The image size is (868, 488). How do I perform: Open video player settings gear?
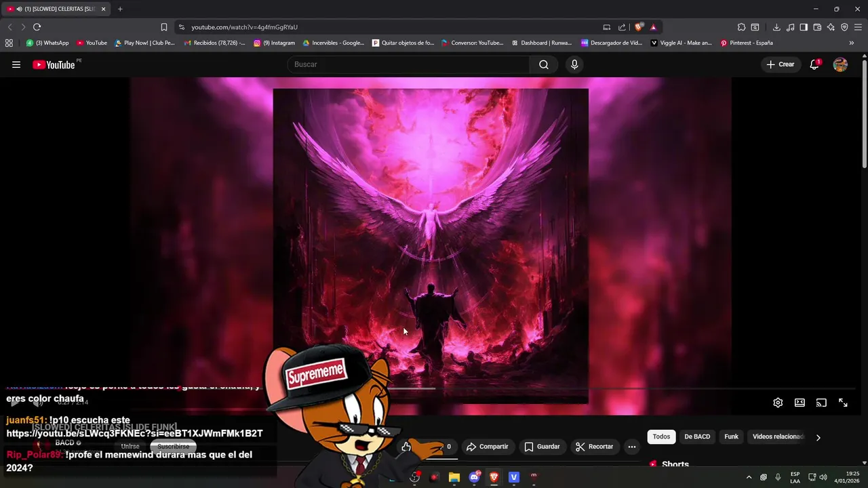pos(778,403)
